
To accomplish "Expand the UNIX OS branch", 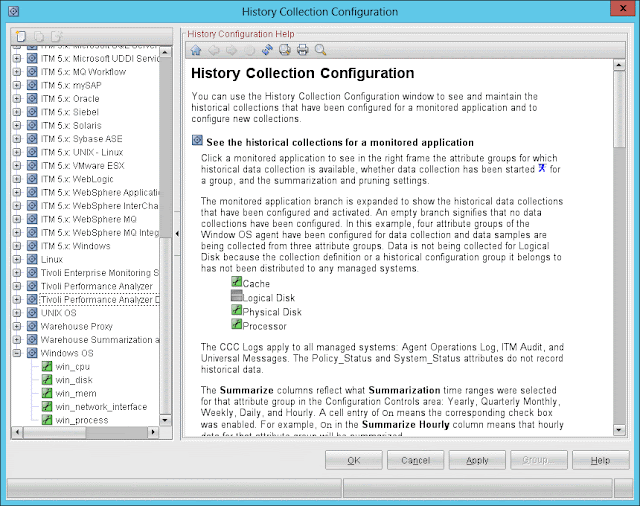I will click(17, 313).
